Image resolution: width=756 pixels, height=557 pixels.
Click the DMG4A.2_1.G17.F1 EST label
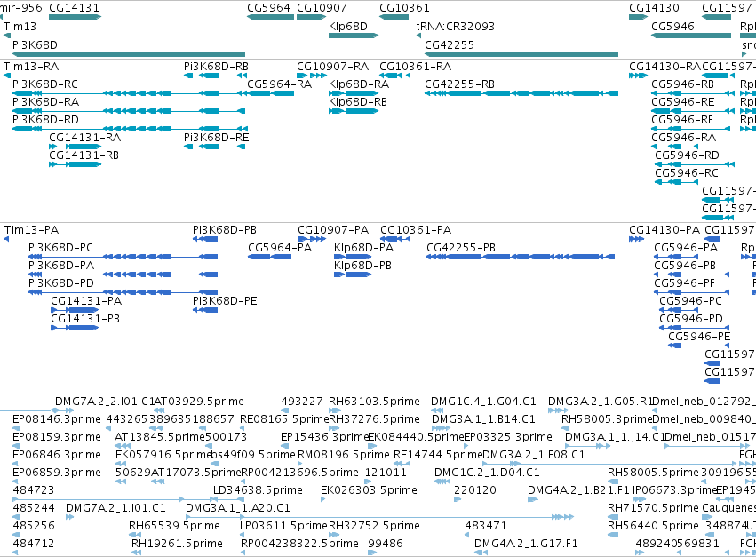pos(527,544)
